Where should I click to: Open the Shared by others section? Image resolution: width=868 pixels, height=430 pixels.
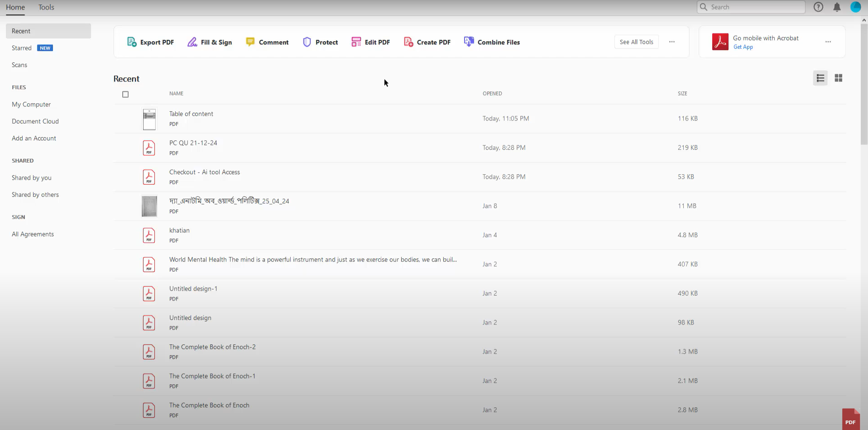pyautogui.click(x=35, y=194)
